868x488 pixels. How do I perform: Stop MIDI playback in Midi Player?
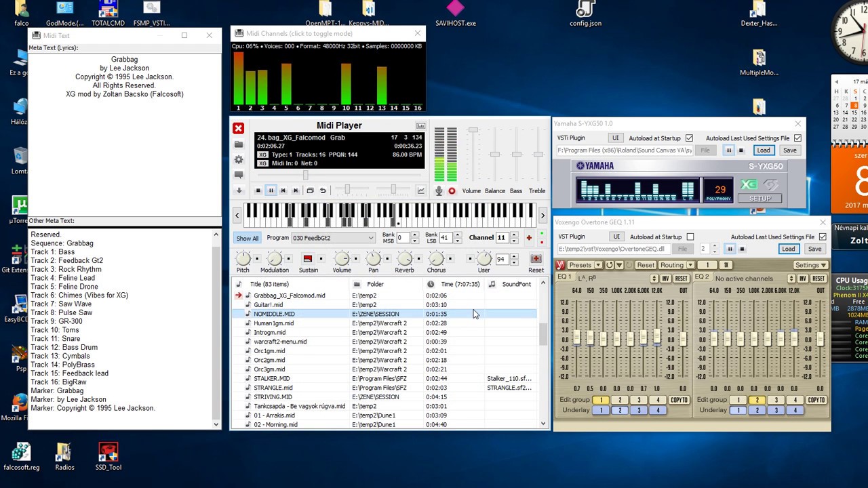click(258, 190)
